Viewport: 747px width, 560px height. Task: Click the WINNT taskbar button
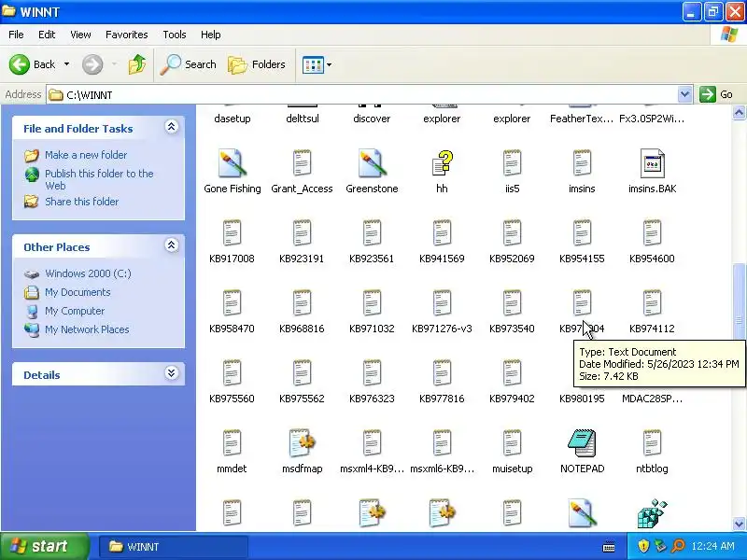pyautogui.click(x=173, y=546)
